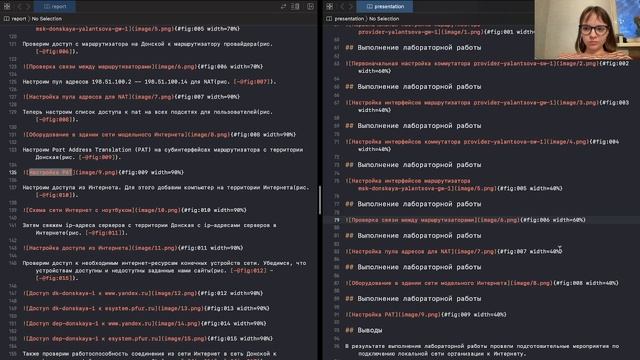Go forward in report editor history
This screenshot has width=640, height=360.
point(28,6)
